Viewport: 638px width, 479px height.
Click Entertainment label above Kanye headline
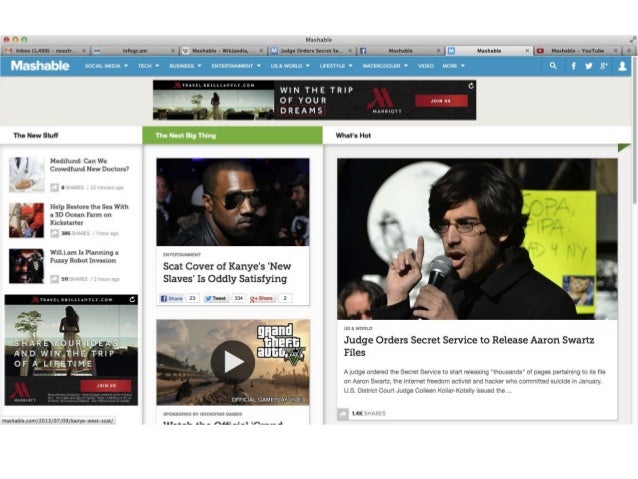pyautogui.click(x=182, y=255)
